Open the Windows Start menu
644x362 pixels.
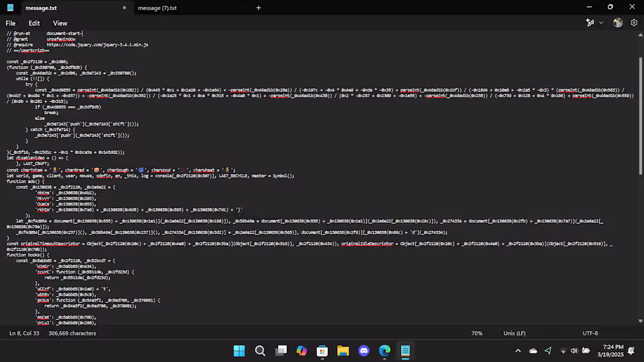click(239, 351)
